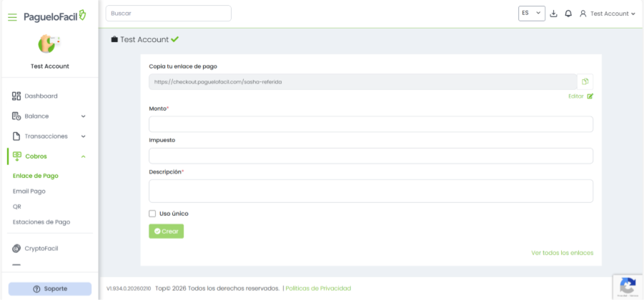This screenshot has width=644, height=300.
Task: Expand the Balance submenu
Action: (x=83, y=116)
